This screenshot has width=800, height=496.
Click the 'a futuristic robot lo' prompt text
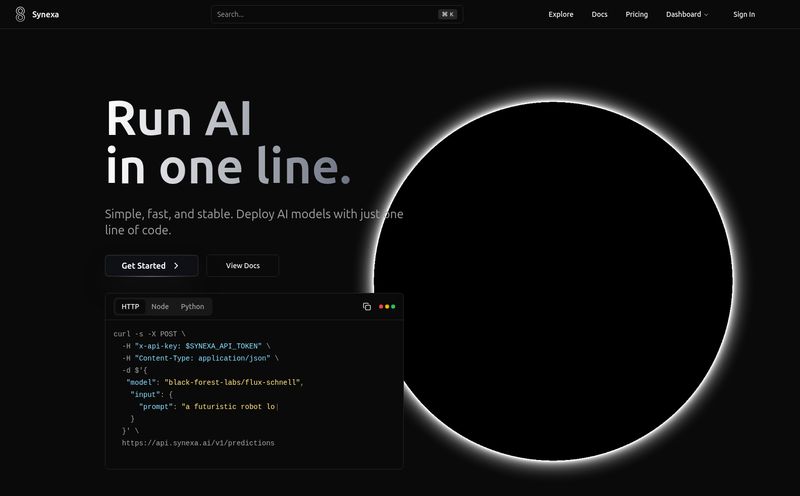pyautogui.click(x=229, y=407)
